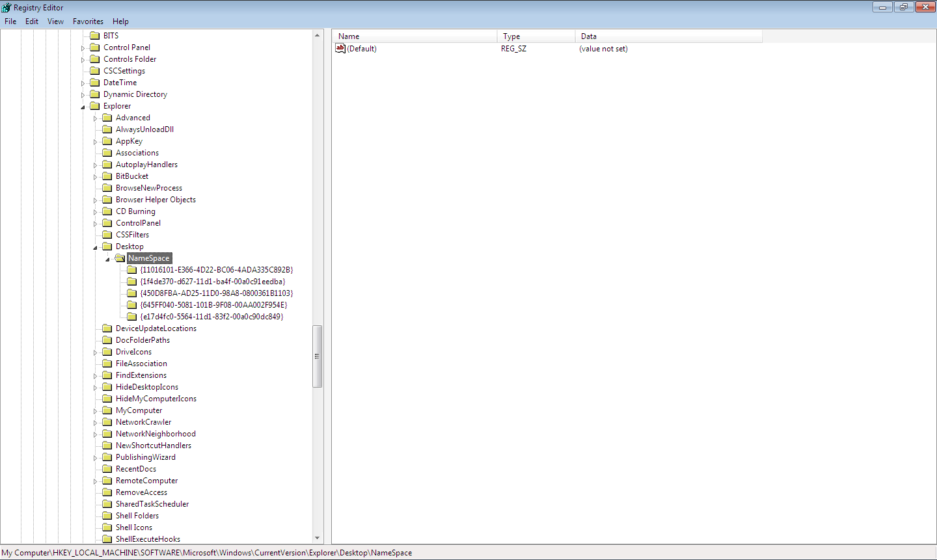Expand the Advanced key
The image size is (937, 560).
click(x=95, y=118)
